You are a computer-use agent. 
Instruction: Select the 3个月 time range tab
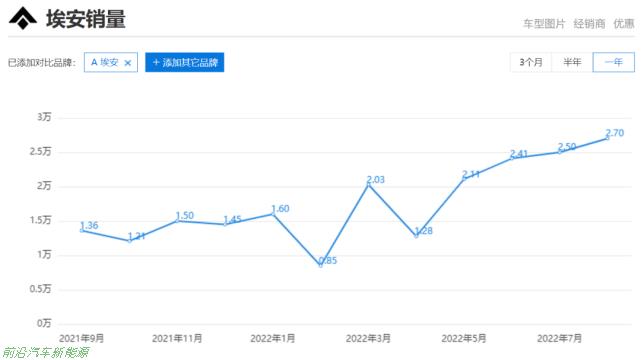pos(531,63)
